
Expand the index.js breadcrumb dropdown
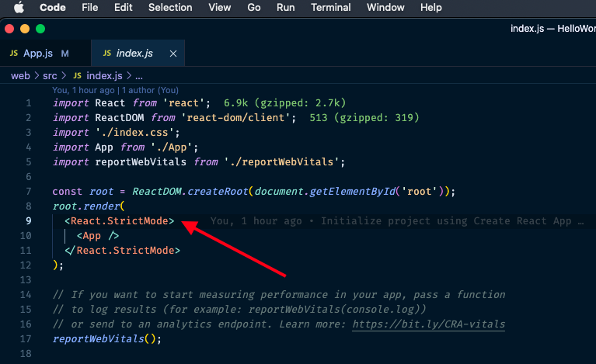pyautogui.click(x=104, y=76)
